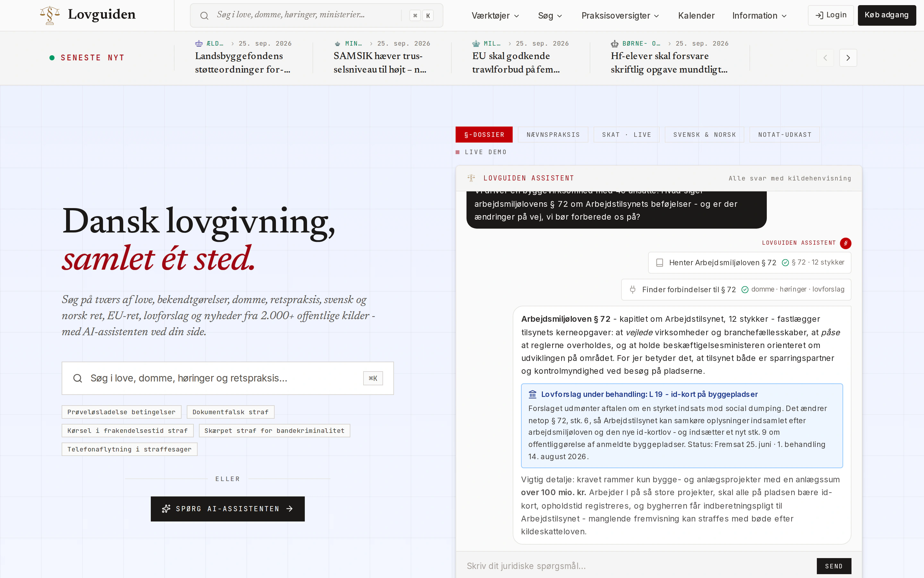Screen dimensions: 924x578
Task: Open the SVENSK & NORSK tab
Action: tap(704, 135)
